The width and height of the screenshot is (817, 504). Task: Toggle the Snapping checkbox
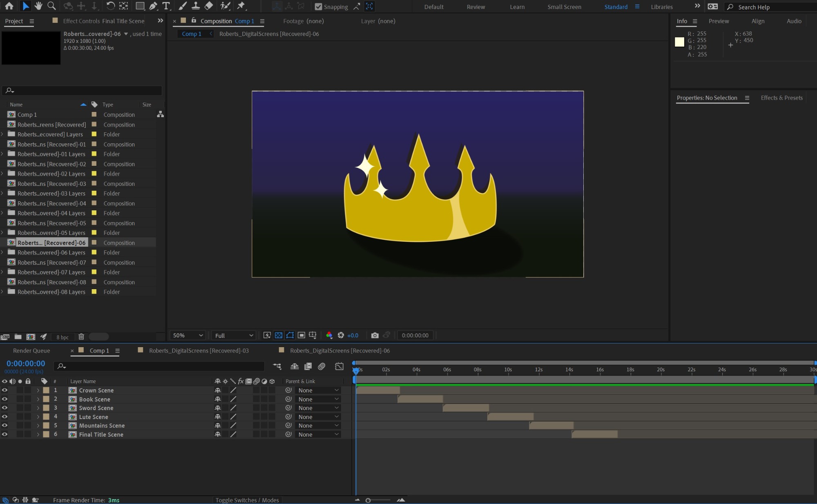click(318, 7)
